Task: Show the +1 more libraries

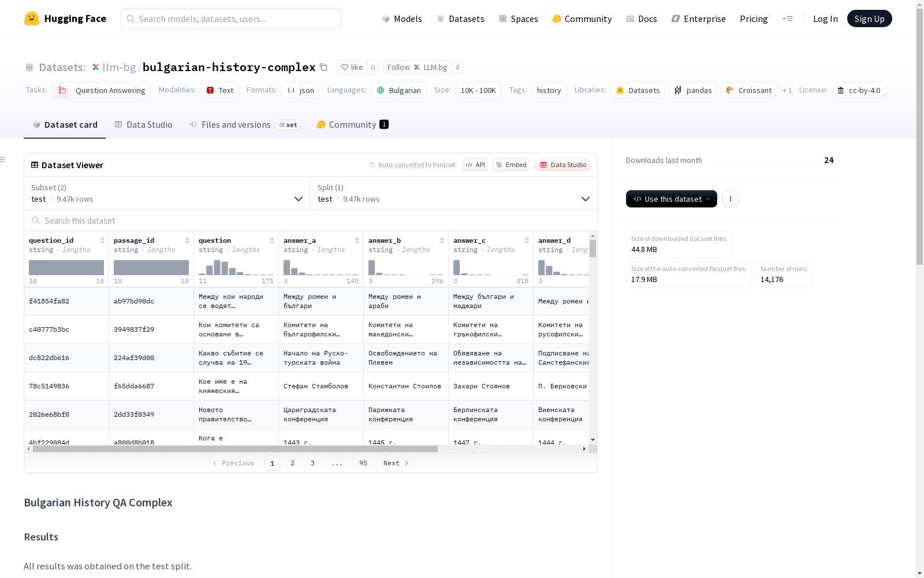Action: tap(787, 90)
